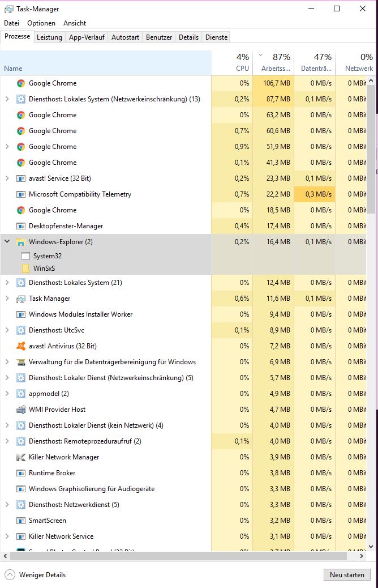
Task: Open the Autostart tab
Action: pos(125,37)
